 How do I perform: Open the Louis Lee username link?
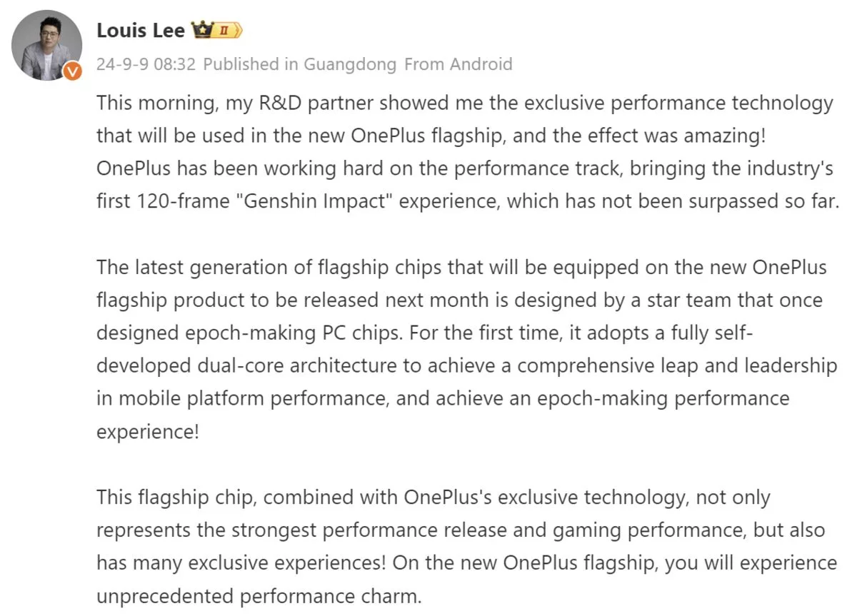(x=140, y=31)
